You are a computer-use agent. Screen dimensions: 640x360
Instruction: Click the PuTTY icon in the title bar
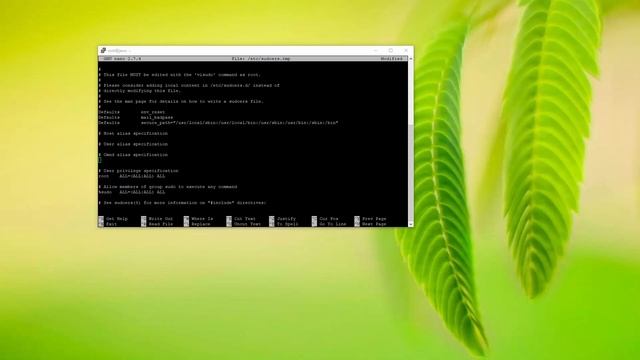pyautogui.click(x=103, y=50)
